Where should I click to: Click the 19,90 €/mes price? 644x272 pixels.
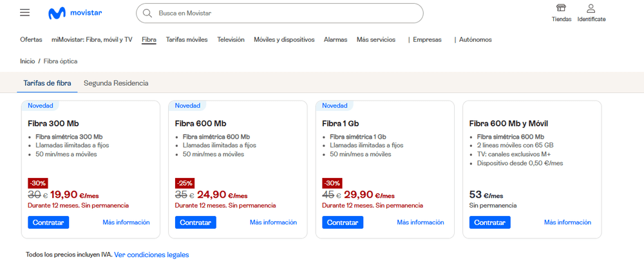74,195
